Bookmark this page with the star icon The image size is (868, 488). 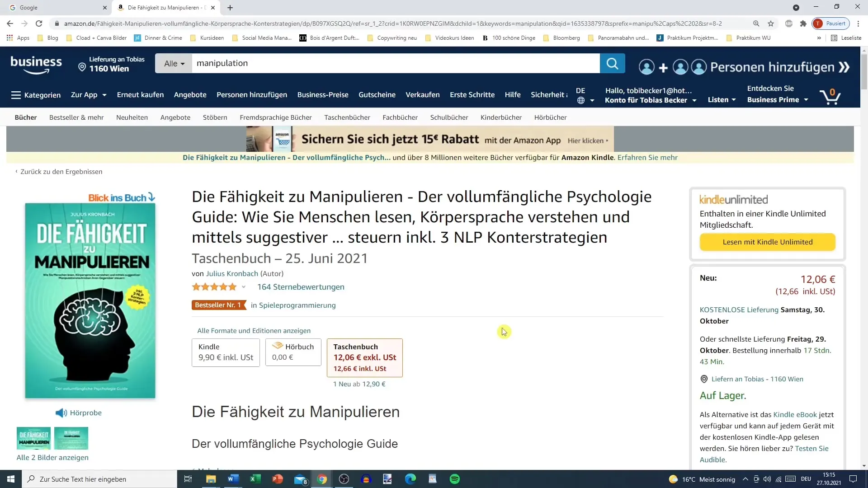point(771,23)
